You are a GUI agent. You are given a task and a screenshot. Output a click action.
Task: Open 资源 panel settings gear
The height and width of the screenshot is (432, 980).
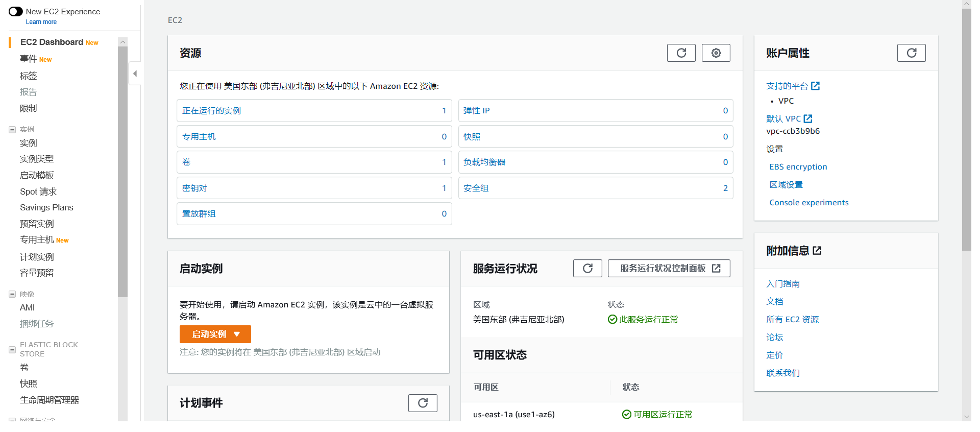click(x=716, y=53)
